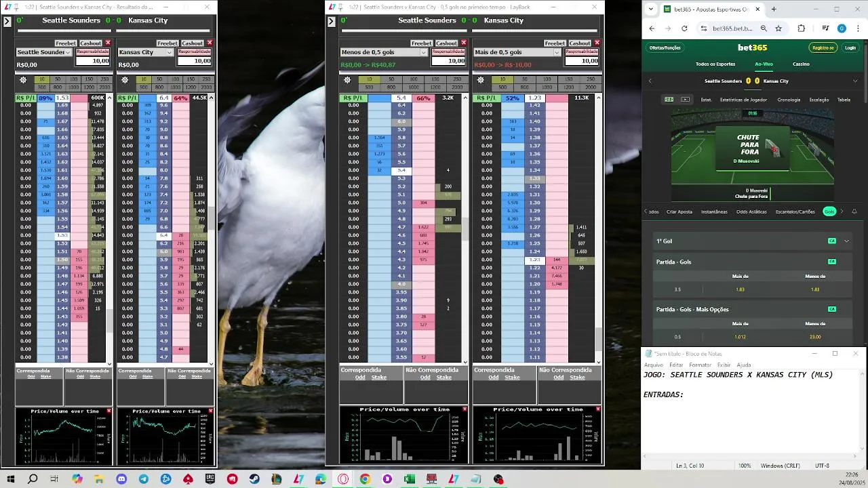Open Escanteios/Cartões market tab
868x488 pixels.
[795, 211]
